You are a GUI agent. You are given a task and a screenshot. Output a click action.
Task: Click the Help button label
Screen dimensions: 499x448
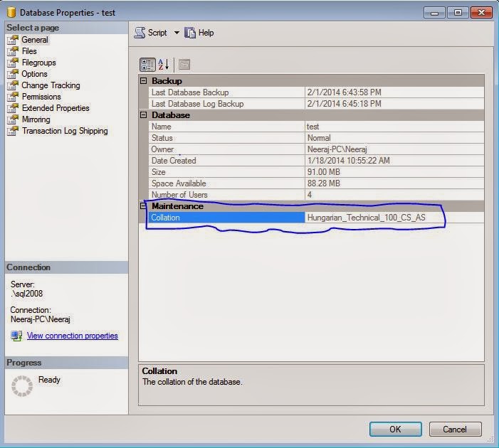pyautogui.click(x=206, y=33)
